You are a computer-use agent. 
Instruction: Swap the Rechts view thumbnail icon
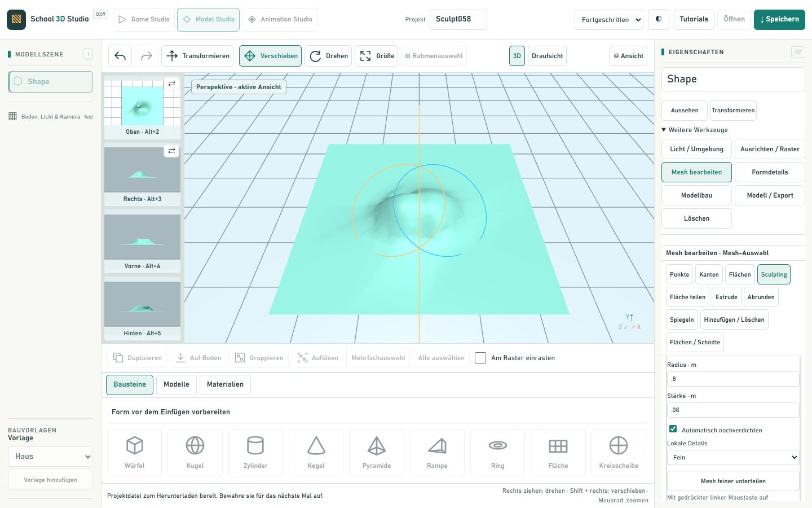click(171, 151)
